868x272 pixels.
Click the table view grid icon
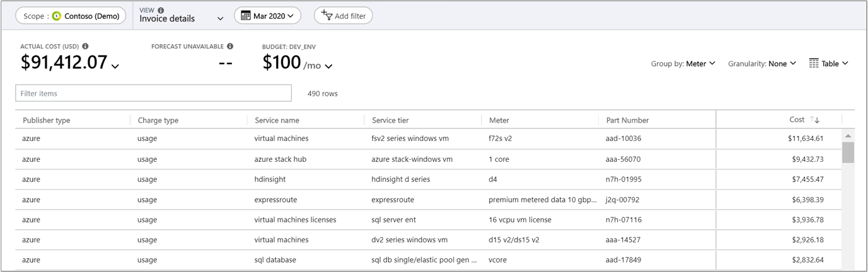tap(814, 64)
